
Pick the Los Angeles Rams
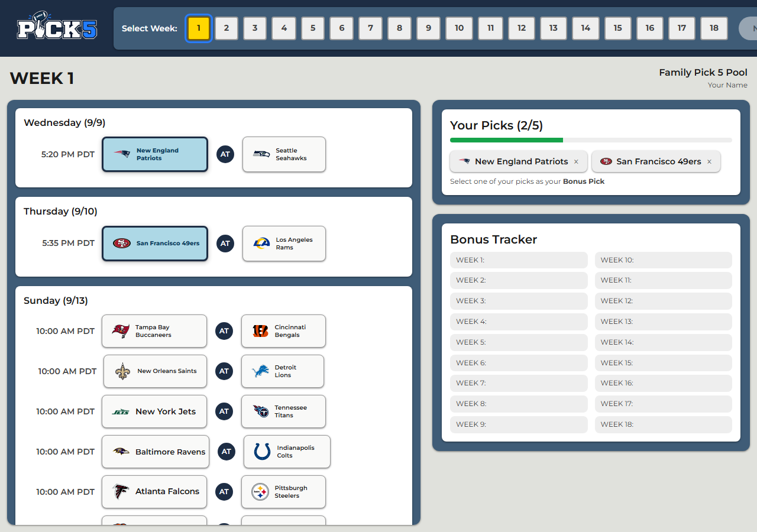click(284, 244)
